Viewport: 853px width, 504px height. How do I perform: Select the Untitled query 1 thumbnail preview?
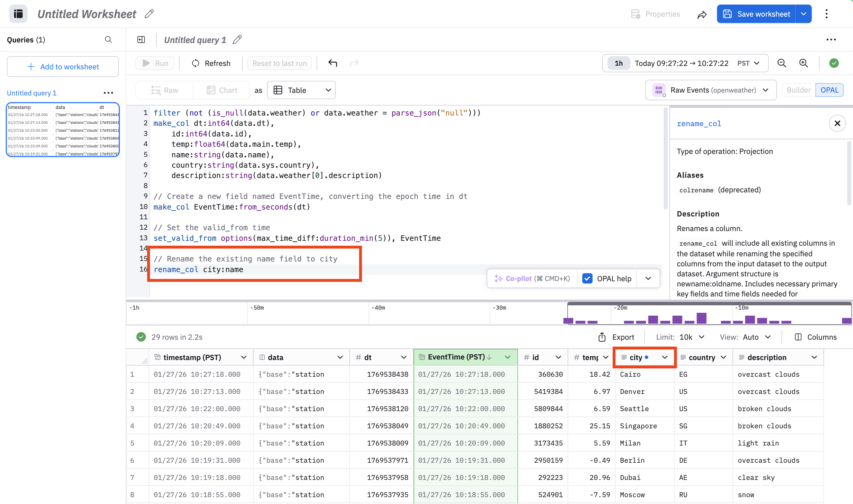(x=63, y=130)
